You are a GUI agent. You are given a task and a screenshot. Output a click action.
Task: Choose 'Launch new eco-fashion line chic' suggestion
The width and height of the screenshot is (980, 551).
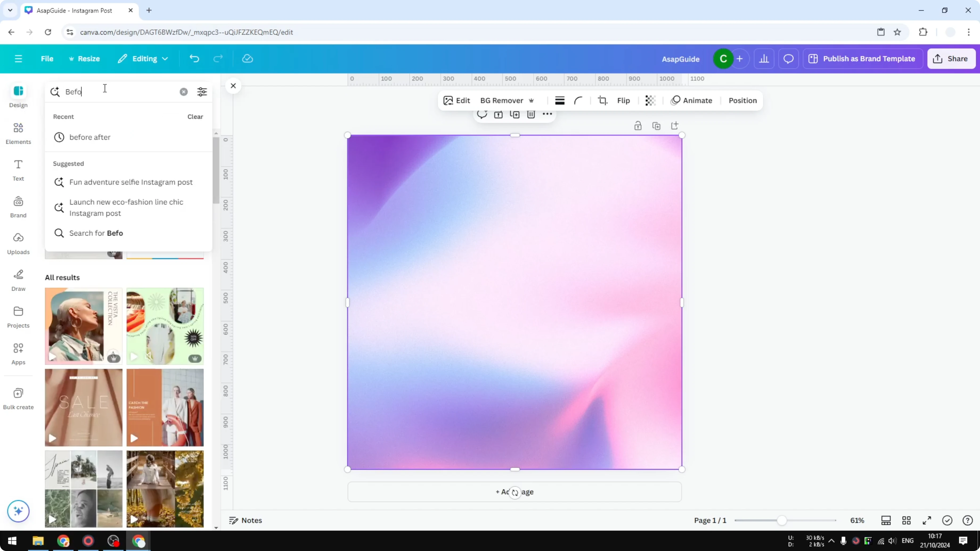coord(129,208)
